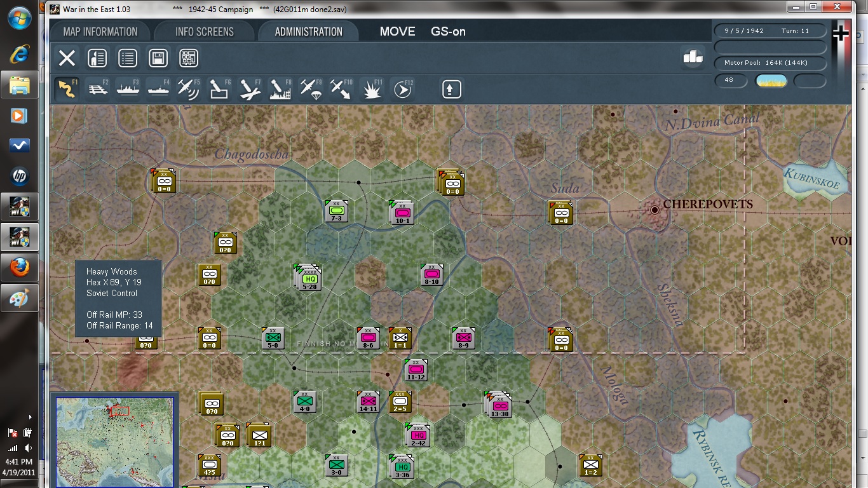Open Paint from the taskbar
The width and height of the screenshot is (868, 488).
tap(20, 299)
